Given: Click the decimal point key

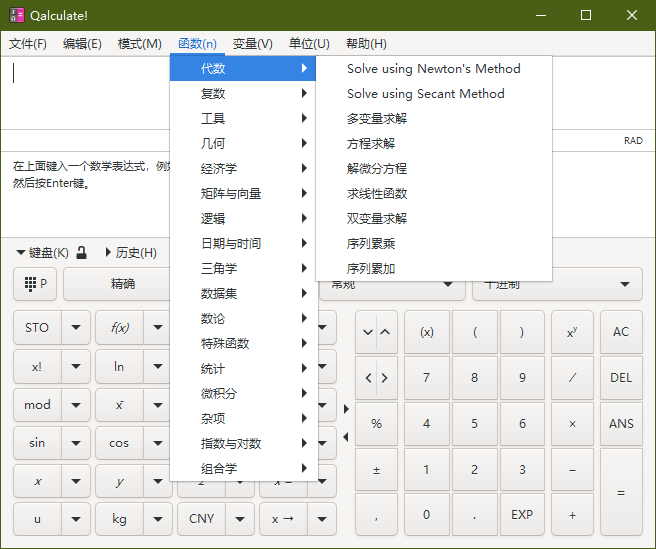Looking at the screenshot, I should click(475, 515).
